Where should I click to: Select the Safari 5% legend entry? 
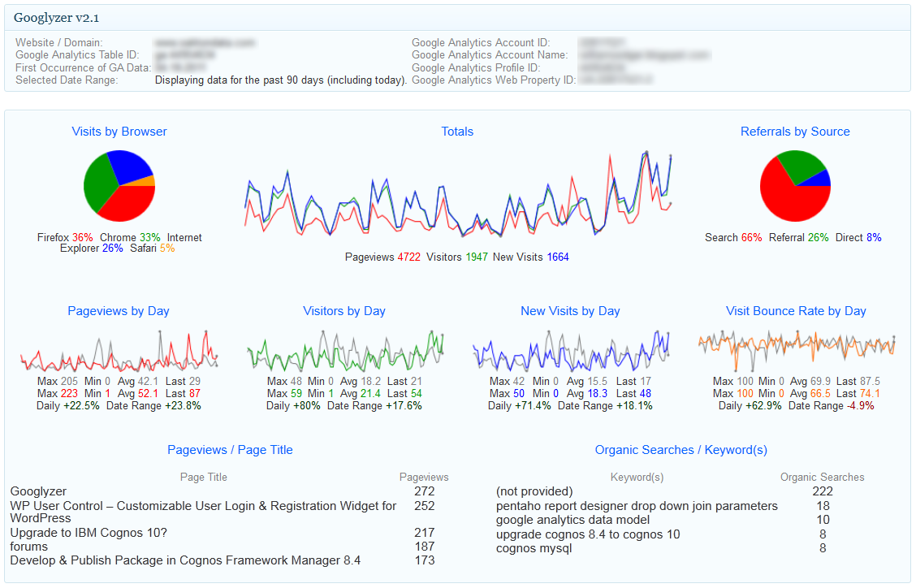tap(153, 249)
